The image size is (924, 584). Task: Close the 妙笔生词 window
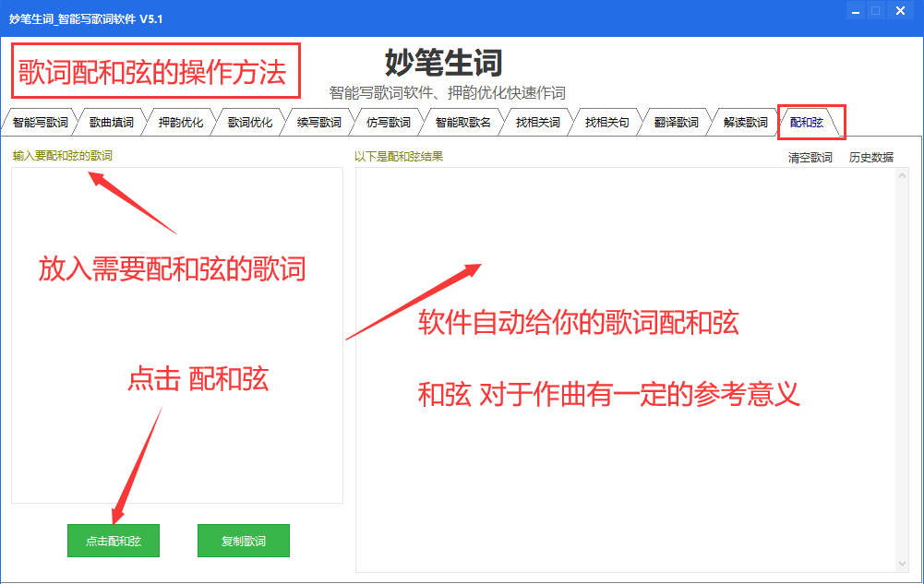(900, 10)
